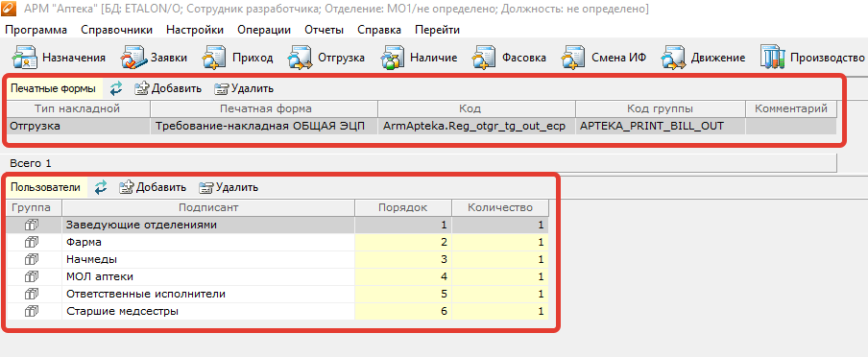
Task: Open the Приход toolbar icon
Action: [x=214, y=58]
